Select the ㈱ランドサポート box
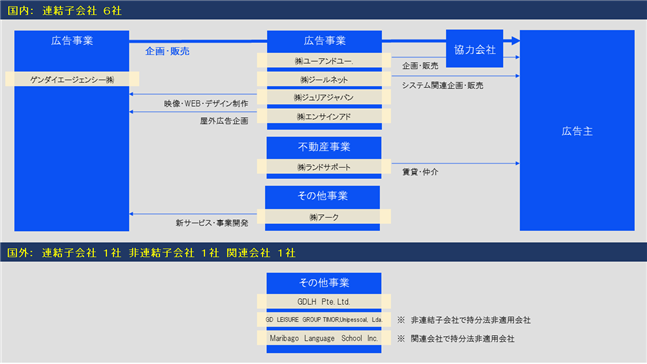 [324, 167]
